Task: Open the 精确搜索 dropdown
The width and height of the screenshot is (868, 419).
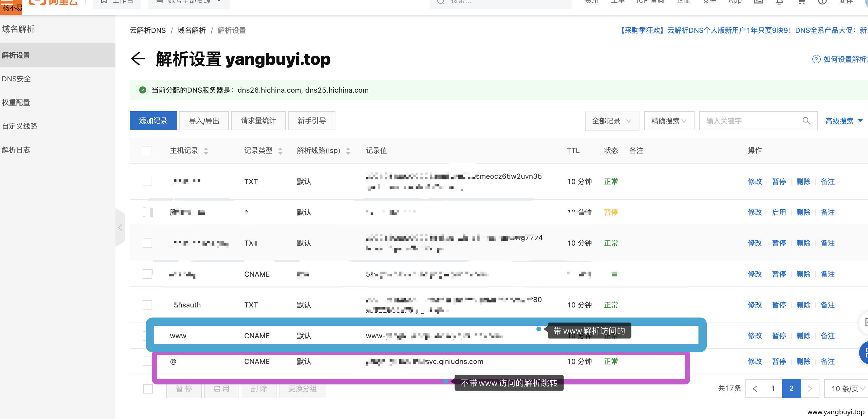Action: coord(669,120)
